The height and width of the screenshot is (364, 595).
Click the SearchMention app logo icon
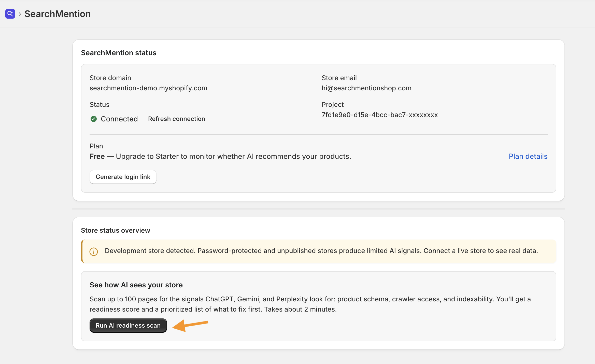click(10, 14)
